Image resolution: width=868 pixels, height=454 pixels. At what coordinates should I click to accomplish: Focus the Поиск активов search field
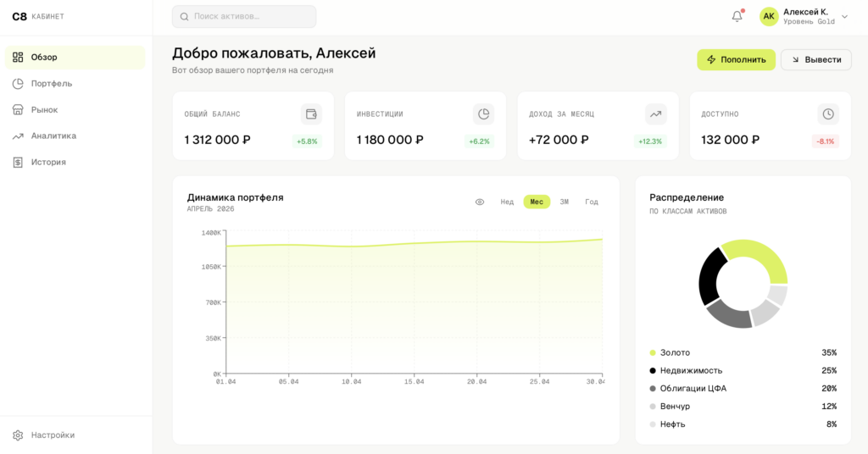pyautogui.click(x=244, y=16)
